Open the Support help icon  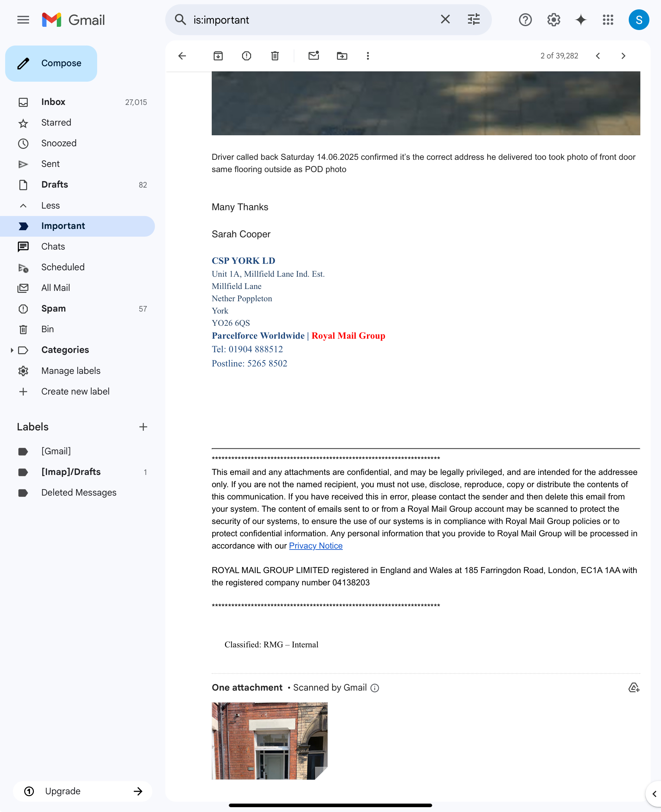(x=525, y=20)
